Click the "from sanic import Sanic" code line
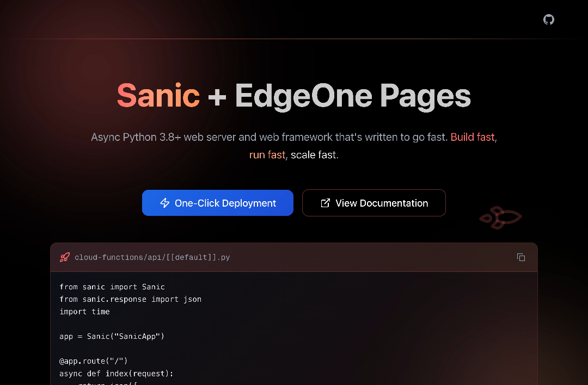588x385 pixels. pos(112,287)
